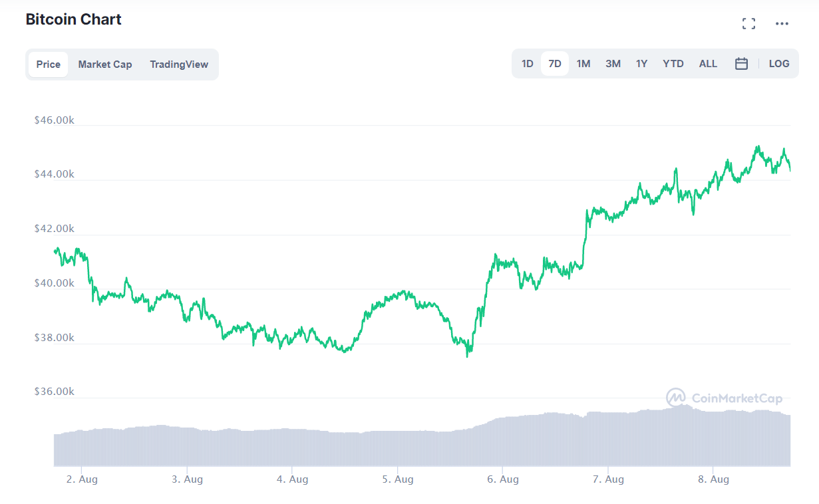
Task: Select the 1M time range
Action: 583,63
